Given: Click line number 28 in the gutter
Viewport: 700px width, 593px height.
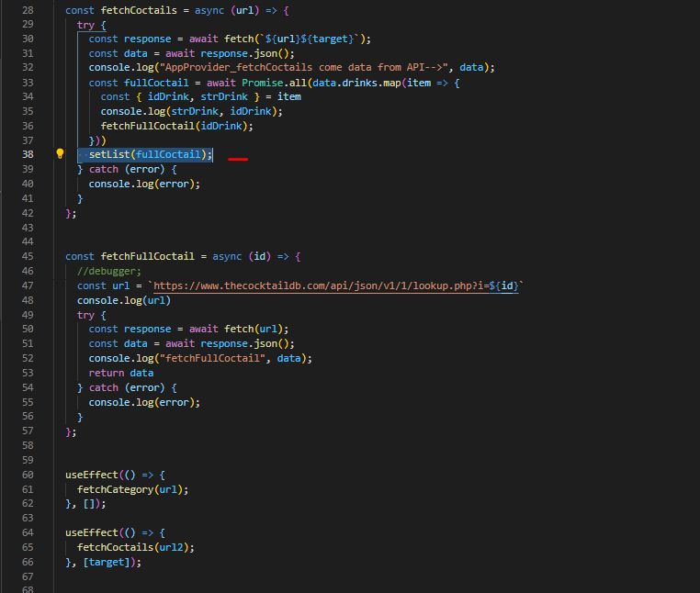Looking at the screenshot, I should (x=28, y=10).
